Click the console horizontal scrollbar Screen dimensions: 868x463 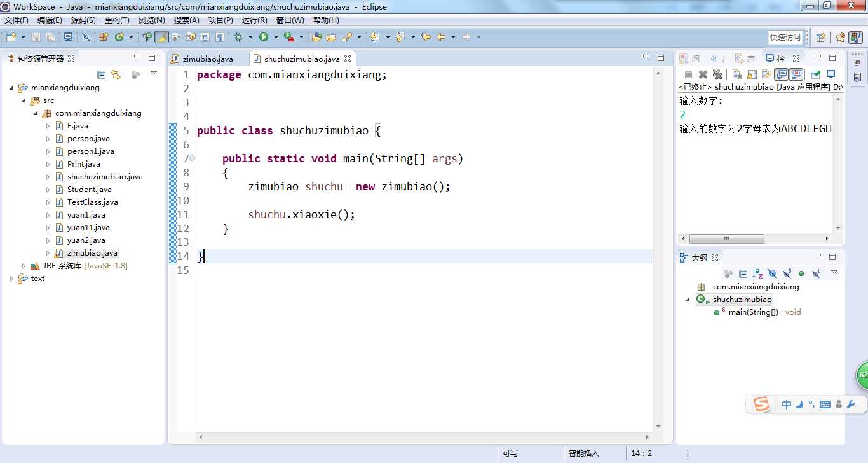(x=727, y=239)
